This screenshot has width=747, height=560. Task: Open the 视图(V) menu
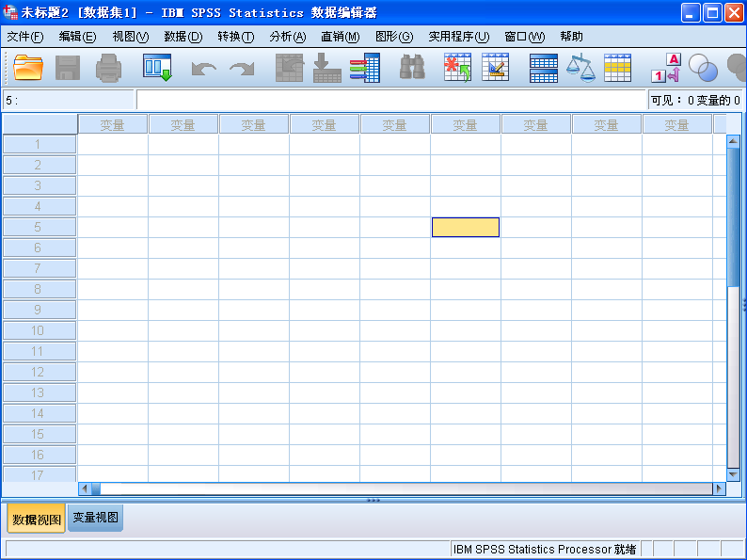click(x=130, y=37)
